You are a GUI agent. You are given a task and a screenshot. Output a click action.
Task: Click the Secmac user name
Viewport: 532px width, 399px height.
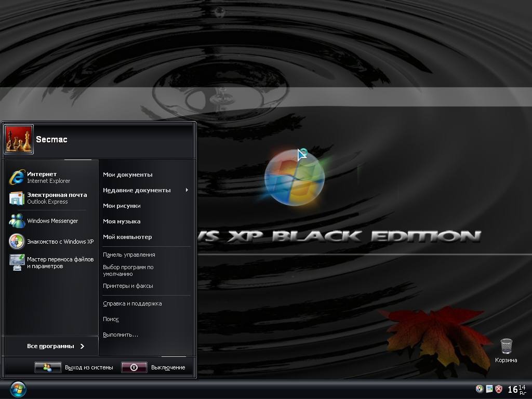[51, 139]
